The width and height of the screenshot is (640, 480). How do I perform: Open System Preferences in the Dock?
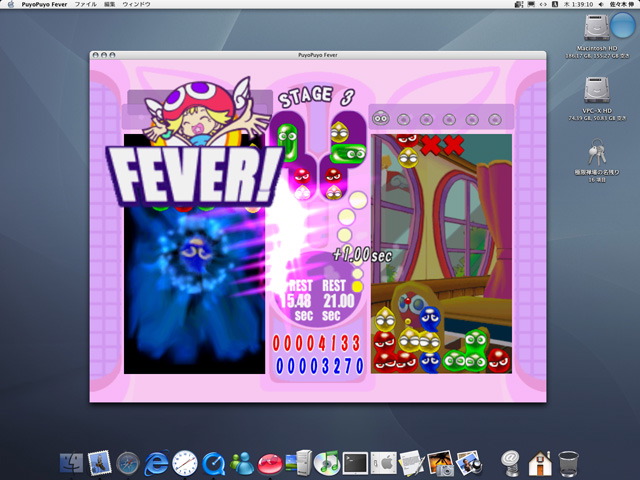[x=384, y=463]
